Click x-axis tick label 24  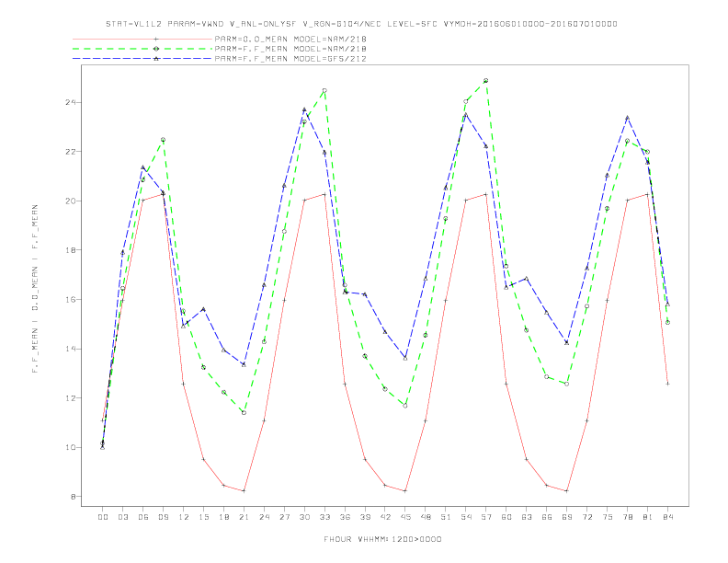(x=264, y=517)
